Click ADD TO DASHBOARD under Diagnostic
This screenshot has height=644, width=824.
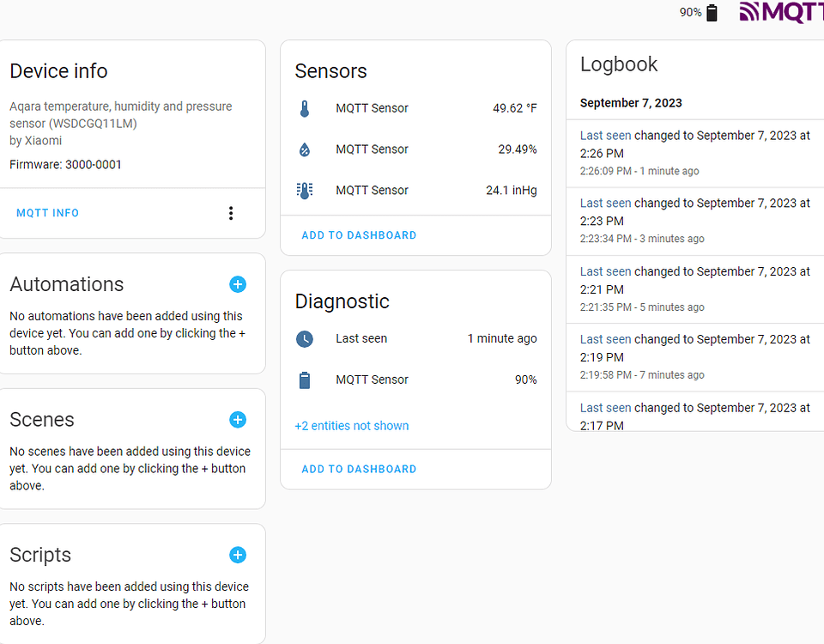click(359, 469)
